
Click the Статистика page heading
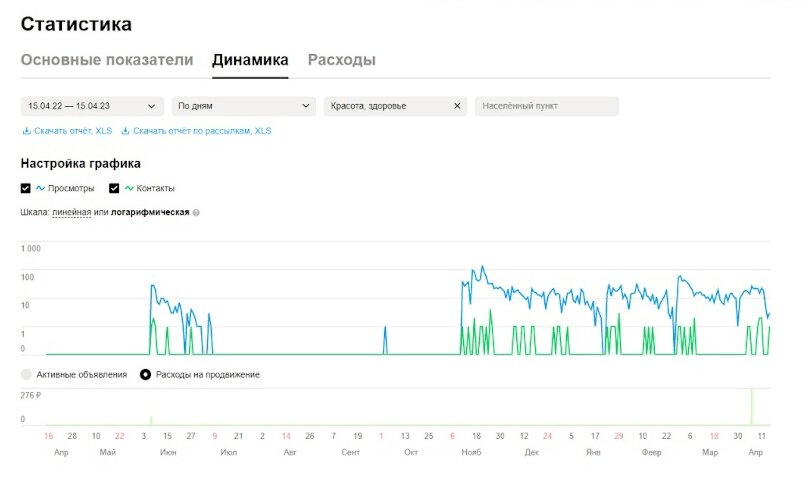click(x=76, y=24)
